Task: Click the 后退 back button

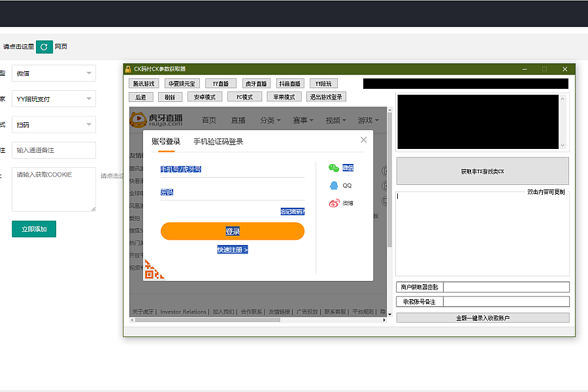Action: click(140, 97)
